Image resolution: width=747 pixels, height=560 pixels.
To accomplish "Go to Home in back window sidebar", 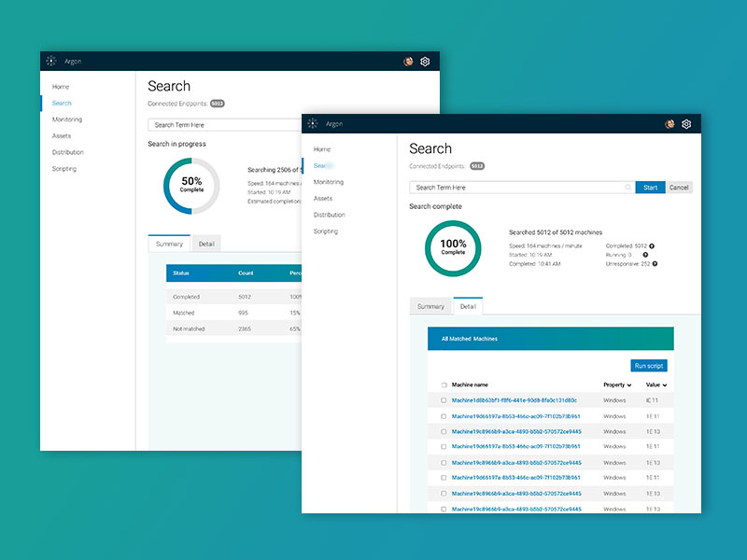I will click(61, 87).
